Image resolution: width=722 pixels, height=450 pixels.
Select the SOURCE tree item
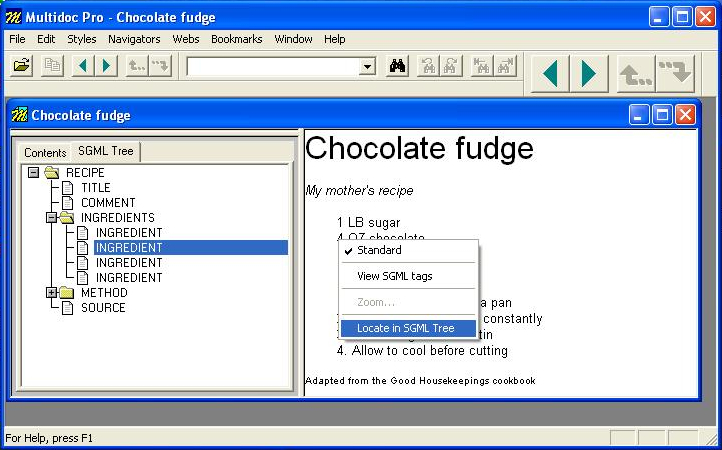(103, 308)
